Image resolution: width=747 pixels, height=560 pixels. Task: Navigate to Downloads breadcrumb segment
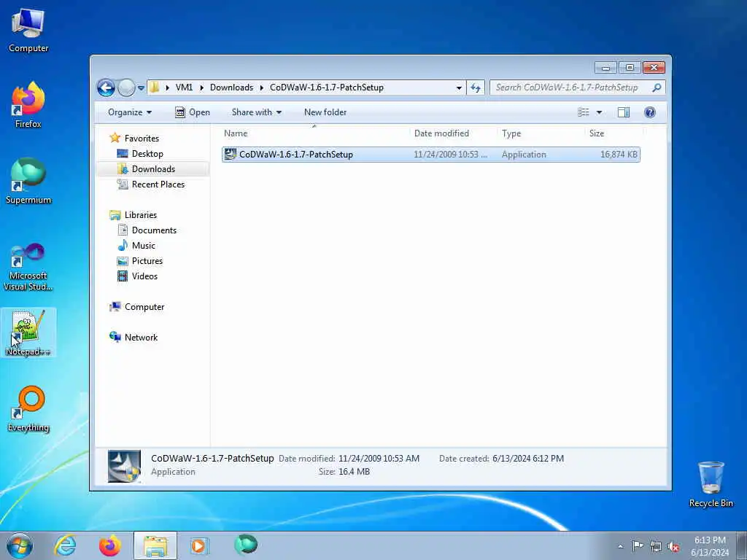pos(231,87)
